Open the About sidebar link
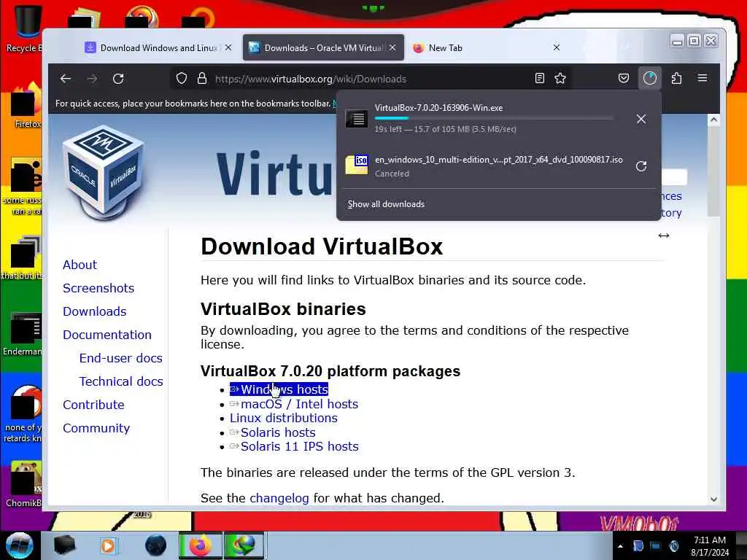 80,265
